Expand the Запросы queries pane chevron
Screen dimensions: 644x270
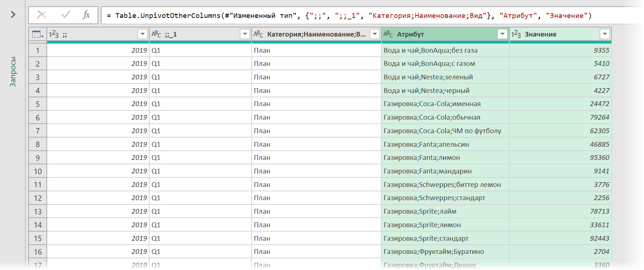click(x=13, y=15)
